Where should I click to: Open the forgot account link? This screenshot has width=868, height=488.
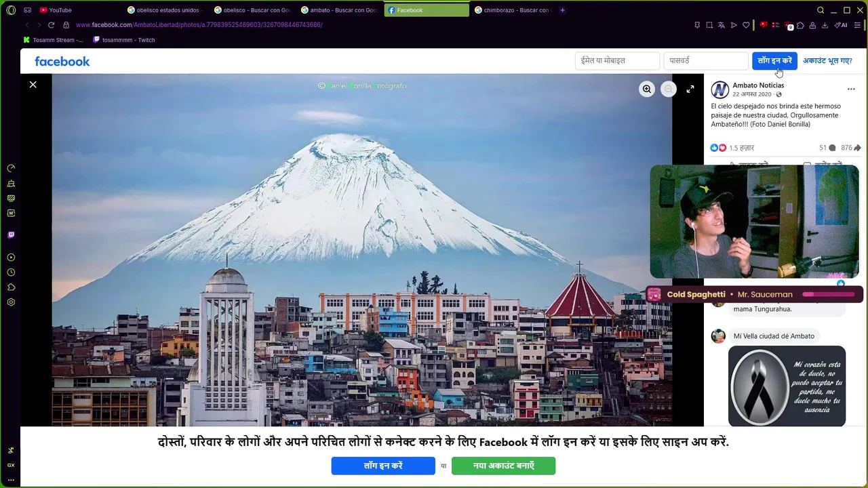coord(827,61)
